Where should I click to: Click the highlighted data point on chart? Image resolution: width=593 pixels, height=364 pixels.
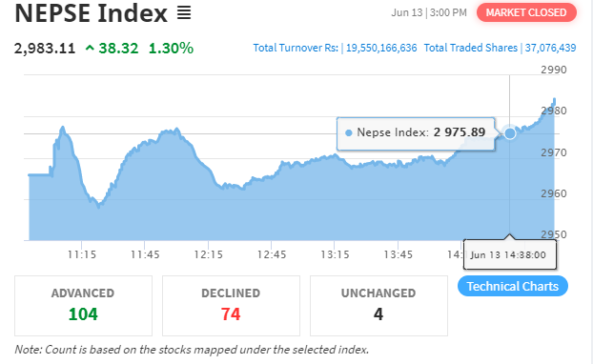coord(510,133)
